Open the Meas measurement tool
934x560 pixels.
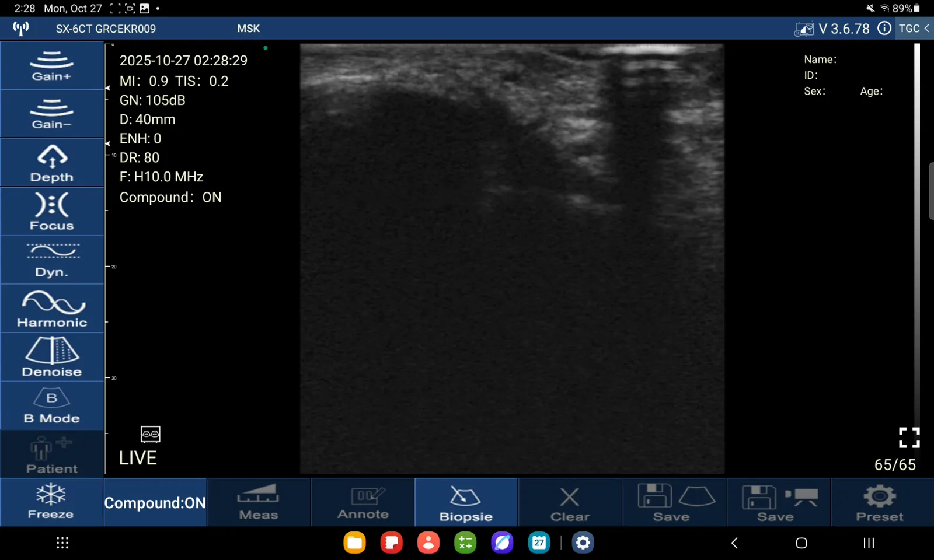259,502
